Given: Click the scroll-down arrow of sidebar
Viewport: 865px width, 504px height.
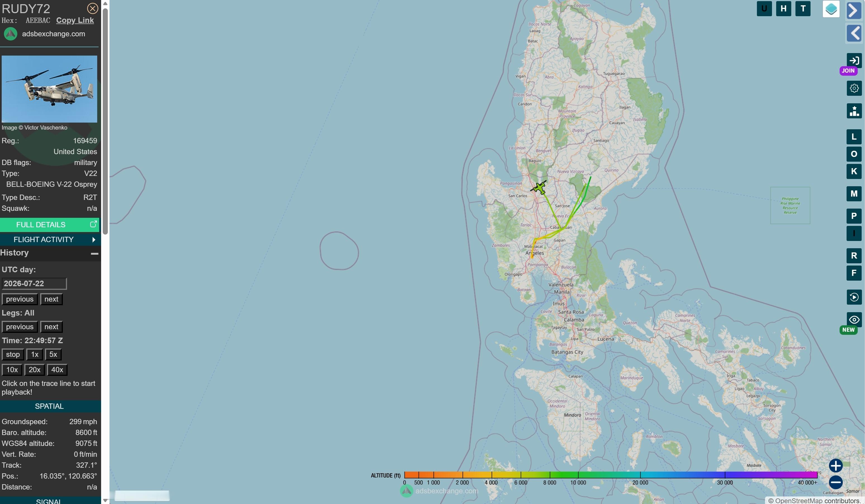Looking at the screenshot, I should tap(105, 501).
